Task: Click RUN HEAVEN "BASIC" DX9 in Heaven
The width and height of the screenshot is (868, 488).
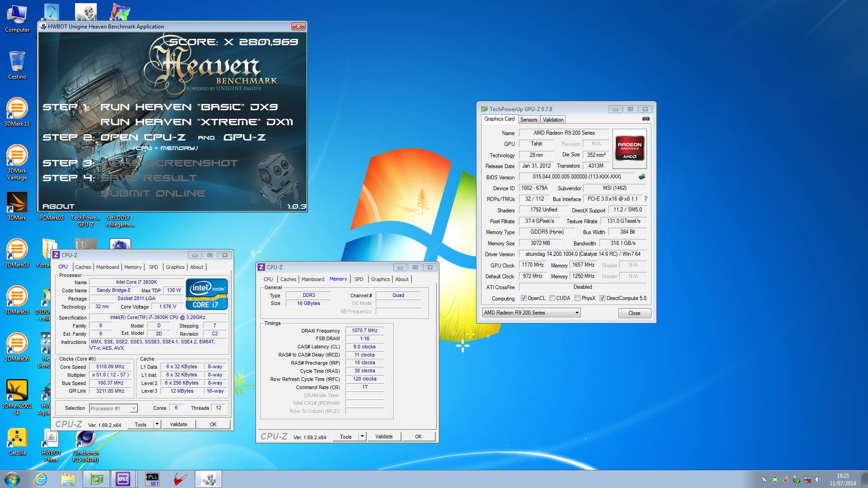Action: point(189,107)
